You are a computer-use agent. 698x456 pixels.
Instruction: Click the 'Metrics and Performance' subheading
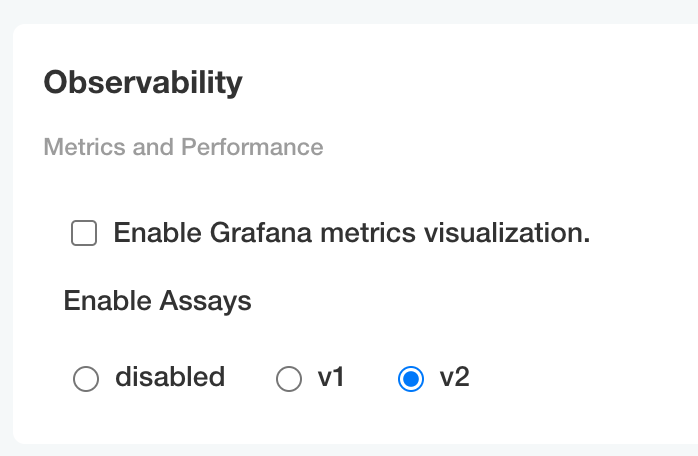click(183, 148)
